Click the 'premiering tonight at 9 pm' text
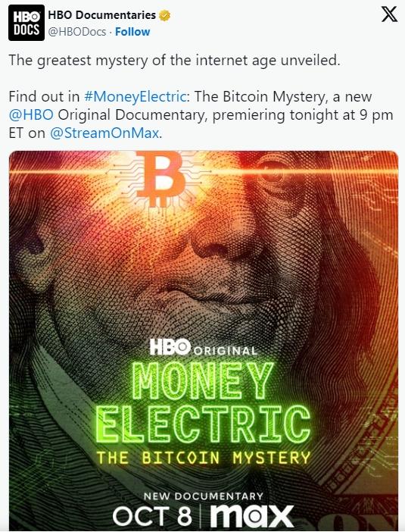This screenshot has height=532, width=405. tap(303, 115)
